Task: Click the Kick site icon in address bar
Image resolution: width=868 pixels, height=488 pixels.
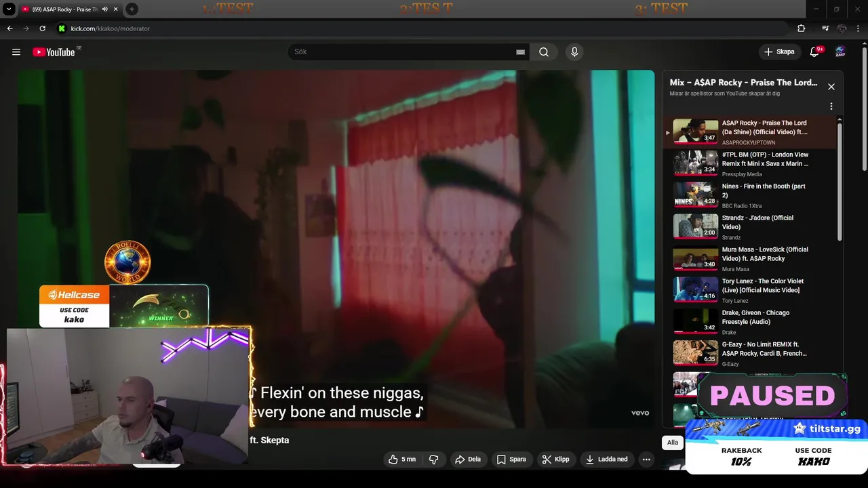Action: 62,28
